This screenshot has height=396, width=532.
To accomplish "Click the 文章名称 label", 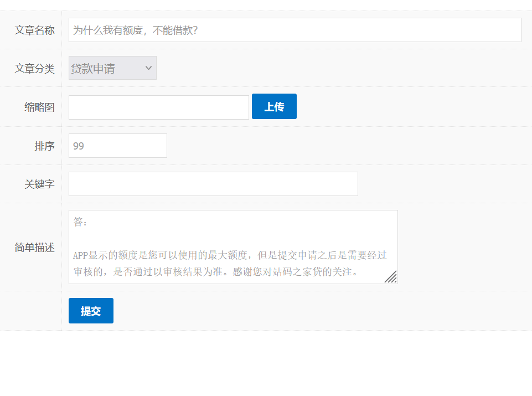I will 35,30.
